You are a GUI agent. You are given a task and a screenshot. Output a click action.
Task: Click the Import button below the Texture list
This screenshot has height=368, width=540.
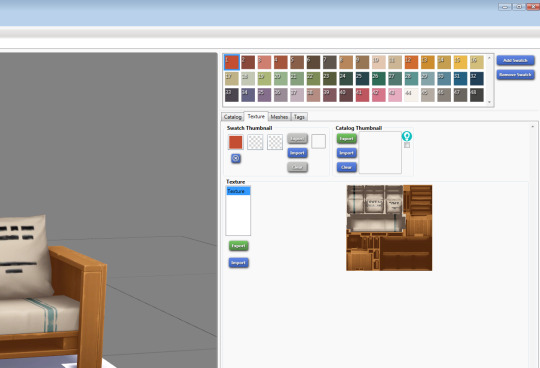click(x=238, y=263)
